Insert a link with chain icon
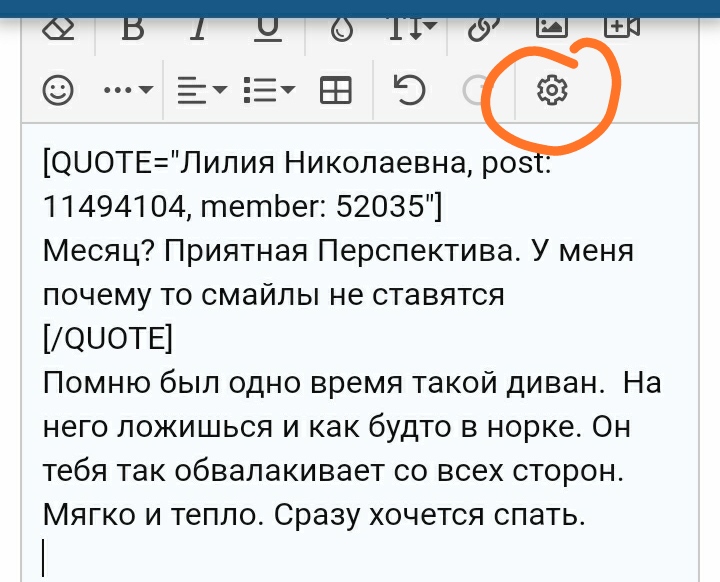 point(484,29)
